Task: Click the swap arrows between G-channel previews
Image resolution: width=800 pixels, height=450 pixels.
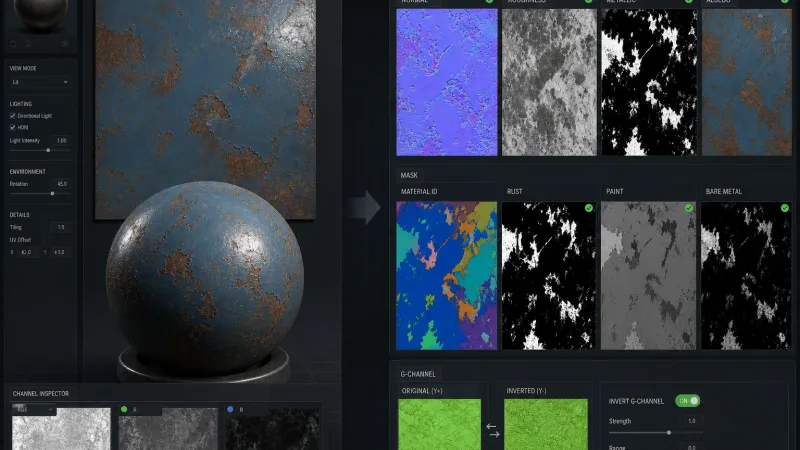Action: pyautogui.click(x=493, y=430)
